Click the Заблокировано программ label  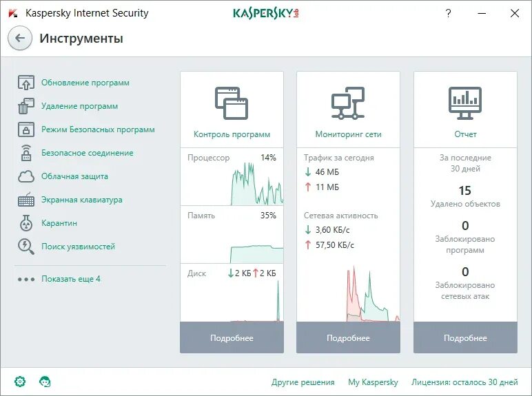coord(465,244)
